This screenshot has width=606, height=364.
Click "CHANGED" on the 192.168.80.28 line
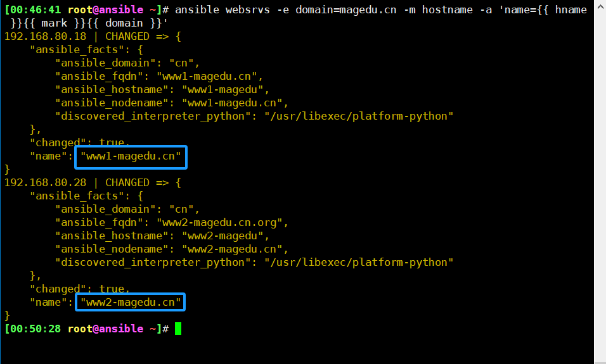pos(127,182)
